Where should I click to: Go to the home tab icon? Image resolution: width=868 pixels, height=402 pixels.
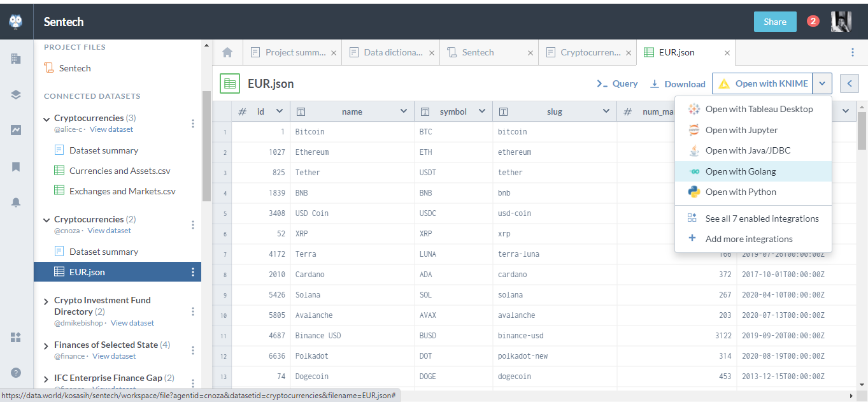(x=227, y=52)
